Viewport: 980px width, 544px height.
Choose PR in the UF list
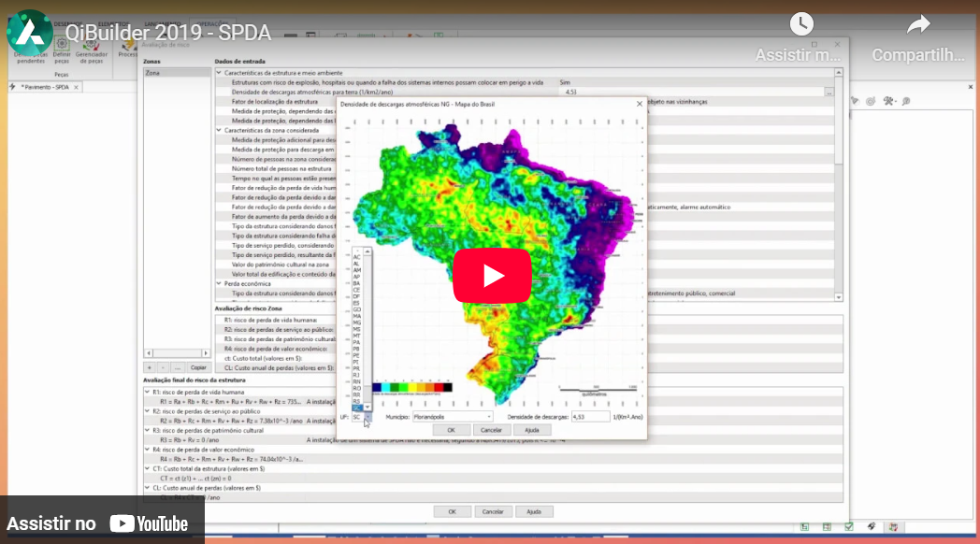pos(357,368)
